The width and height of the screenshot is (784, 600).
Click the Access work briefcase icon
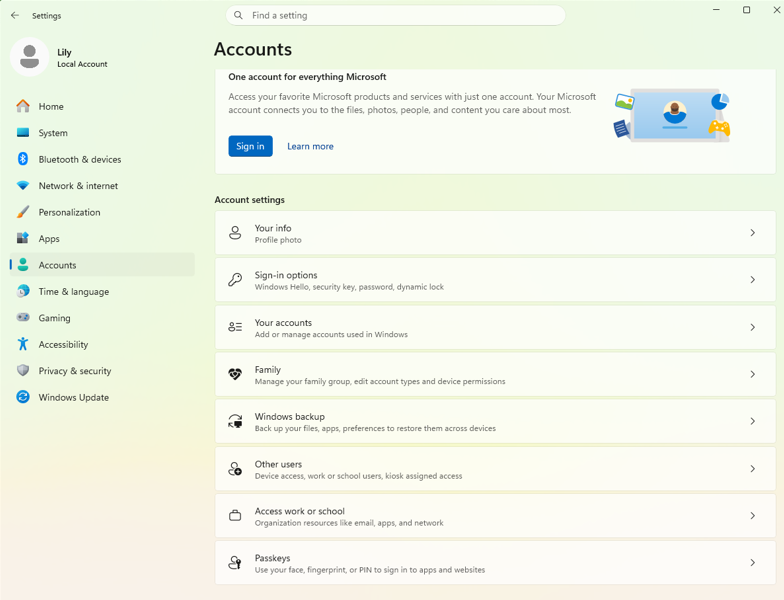pyautogui.click(x=235, y=516)
